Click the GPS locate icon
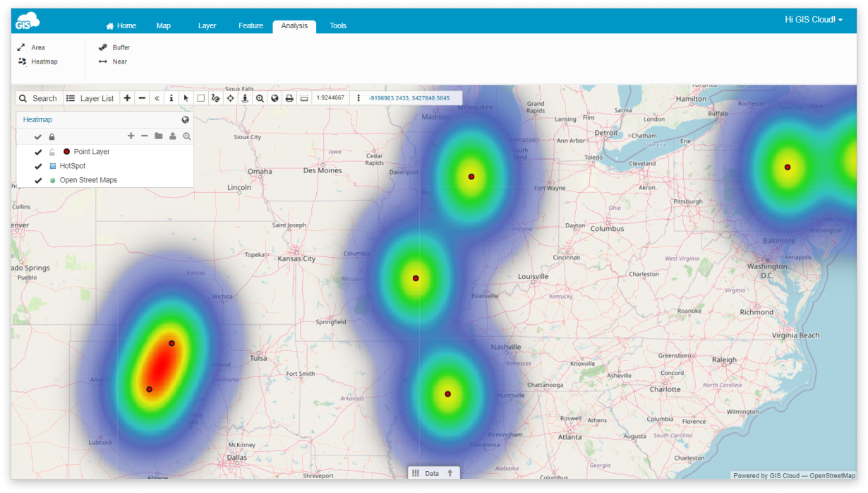 coord(244,98)
